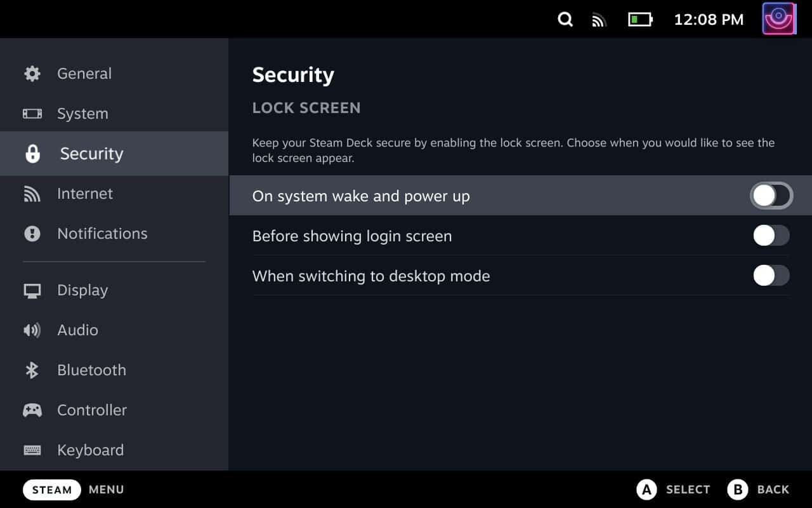Enable lock on system wake and power up
This screenshot has width=812, height=508.
[771, 196]
